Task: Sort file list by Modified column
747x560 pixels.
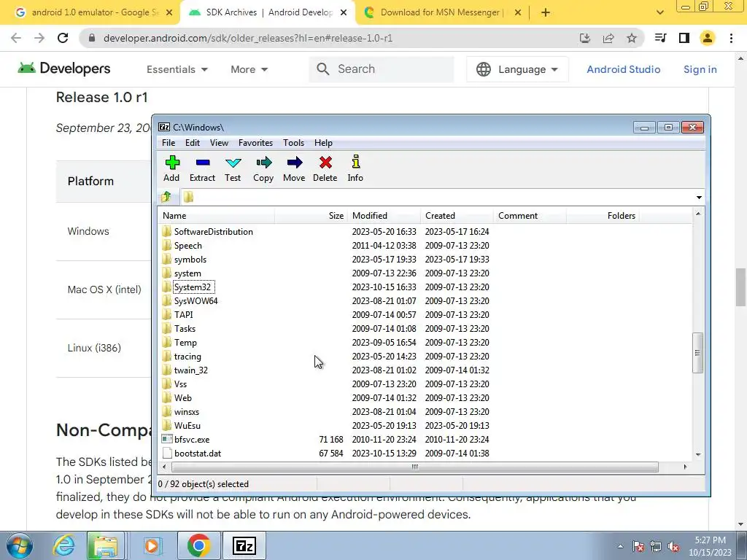Action: tap(384, 216)
